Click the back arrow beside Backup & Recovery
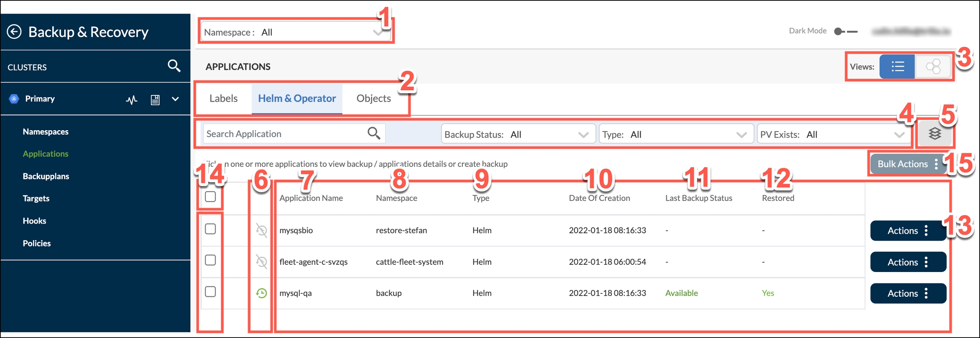The height and width of the screenshot is (338, 980). coord(14,32)
